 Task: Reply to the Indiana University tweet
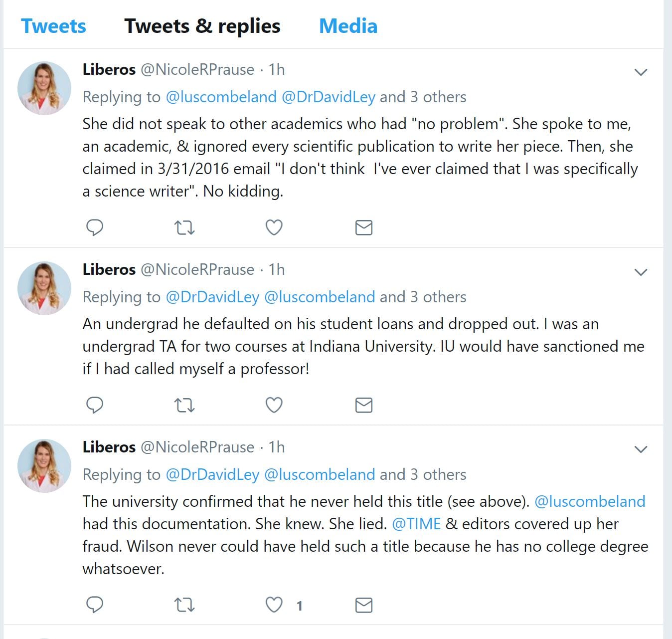pyautogui.click(x=95, y=405)
